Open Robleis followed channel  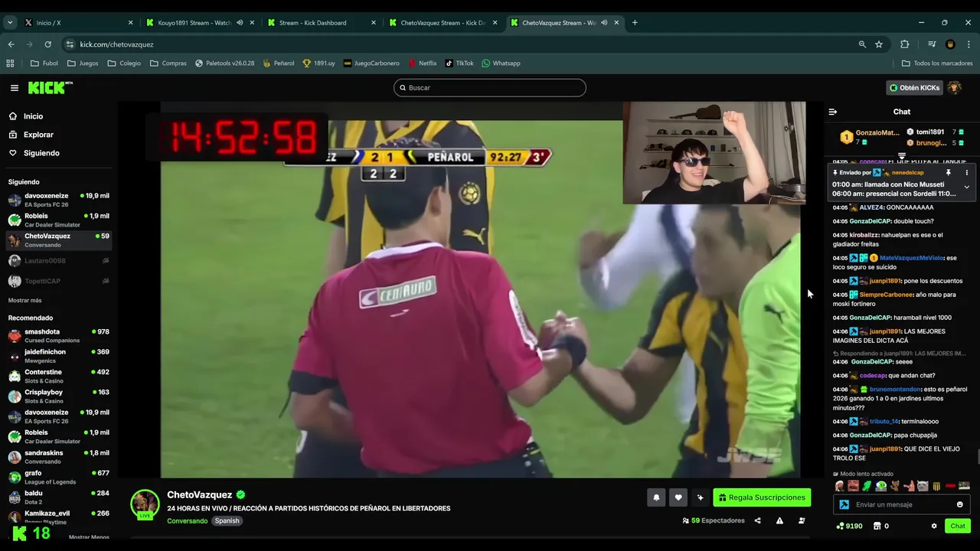pyautogui.click(x=59, y=220)
